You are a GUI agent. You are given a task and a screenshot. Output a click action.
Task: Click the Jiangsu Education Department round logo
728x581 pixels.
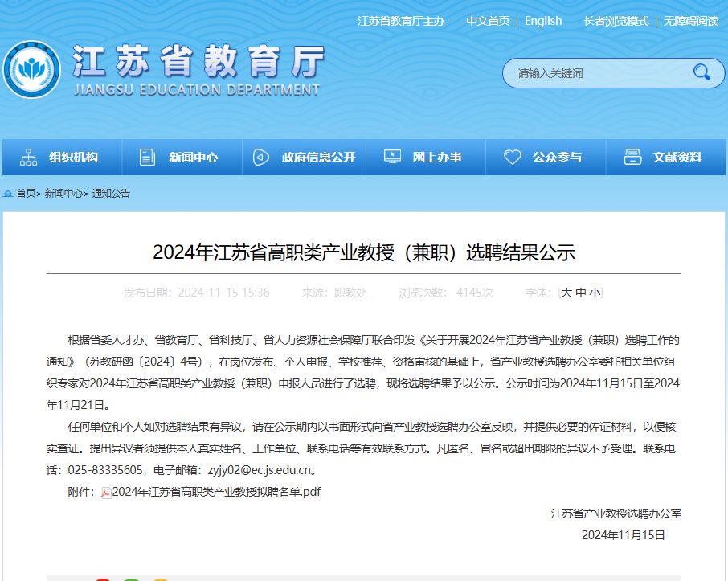click(31, 70)
